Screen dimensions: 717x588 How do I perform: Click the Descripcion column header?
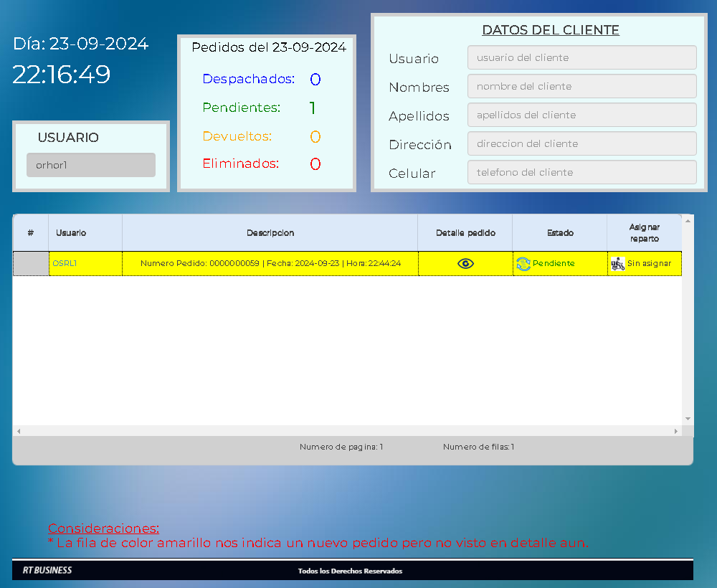pos(270,233)
